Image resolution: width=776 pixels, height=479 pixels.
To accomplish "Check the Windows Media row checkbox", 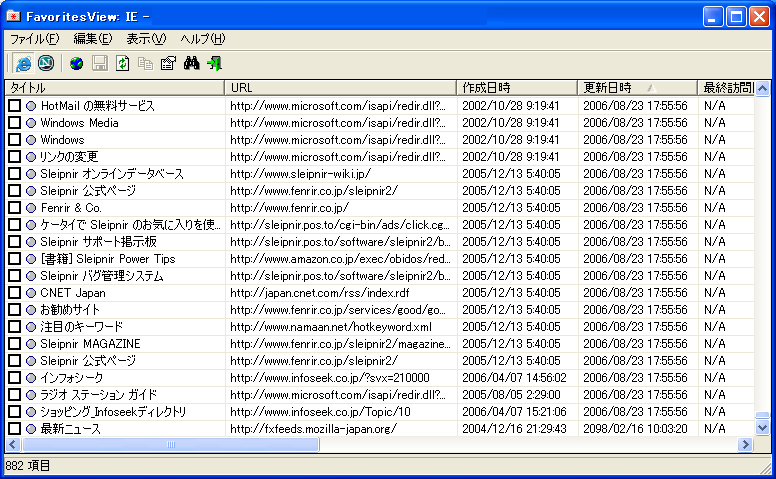I will [15, 123].
